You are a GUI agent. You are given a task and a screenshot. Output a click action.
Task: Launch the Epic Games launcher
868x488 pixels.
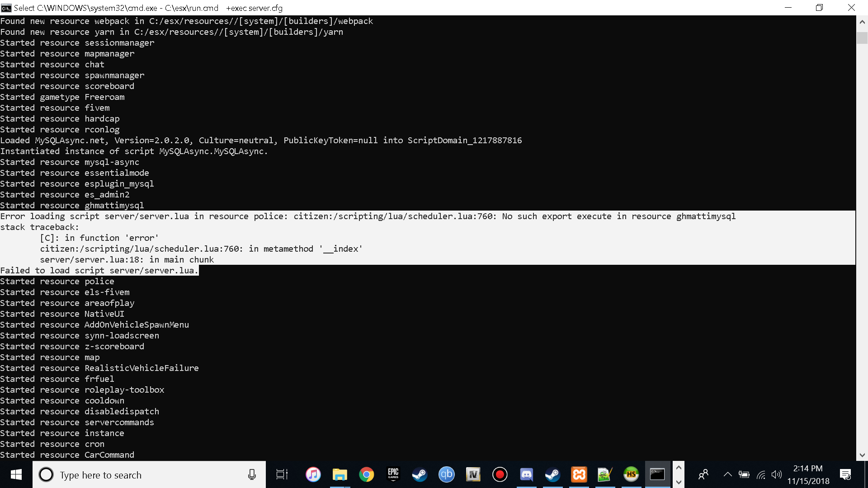[393, 474]
